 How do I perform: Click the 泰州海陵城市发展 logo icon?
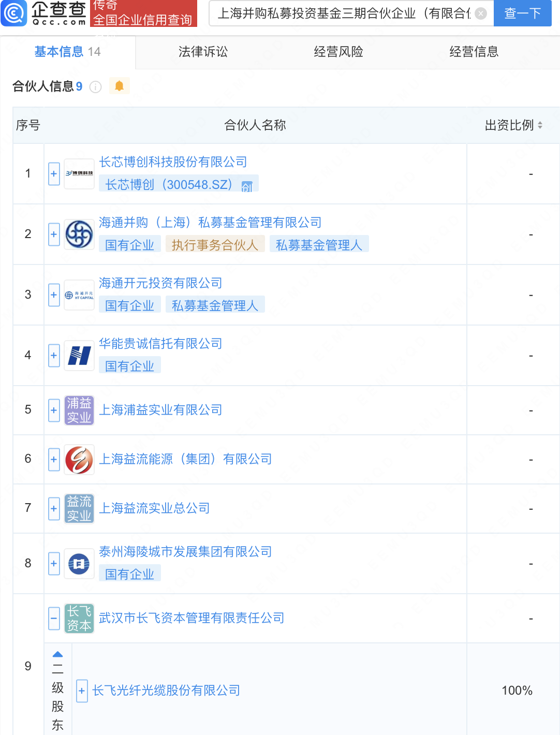[79, 564]
